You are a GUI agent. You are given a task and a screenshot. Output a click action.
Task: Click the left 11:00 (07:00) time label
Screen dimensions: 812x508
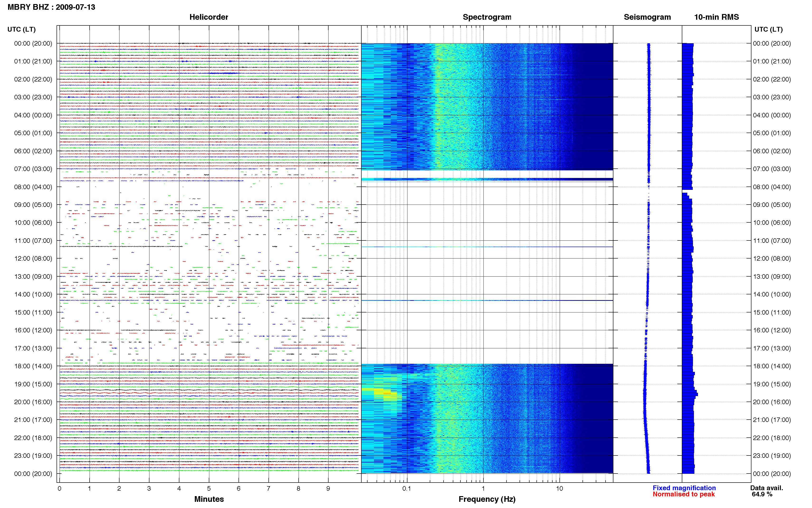(x=33, y=240)
